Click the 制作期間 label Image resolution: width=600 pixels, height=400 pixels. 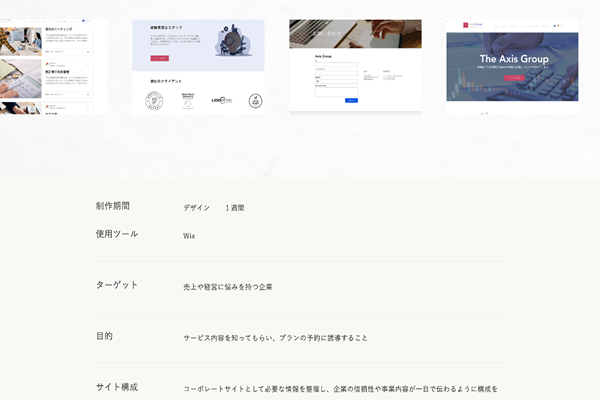[113, 206]
